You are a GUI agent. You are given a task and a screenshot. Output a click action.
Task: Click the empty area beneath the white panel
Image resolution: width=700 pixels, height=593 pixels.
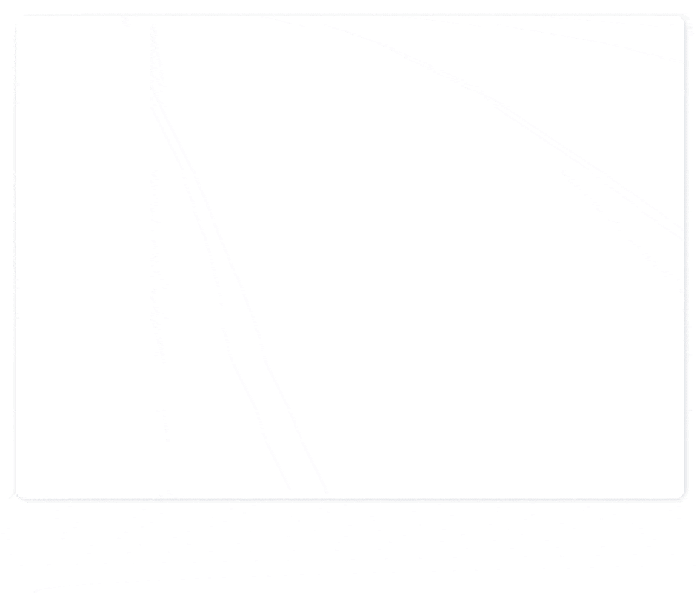(350, 548)
